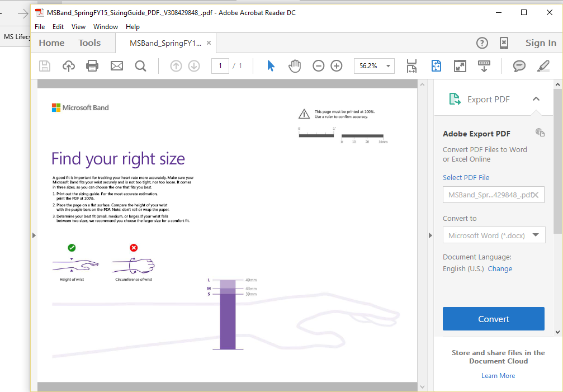Click the MS Lifecycle browser tab behind
This screenshot has height=392, width=563.
pos(17,36)
